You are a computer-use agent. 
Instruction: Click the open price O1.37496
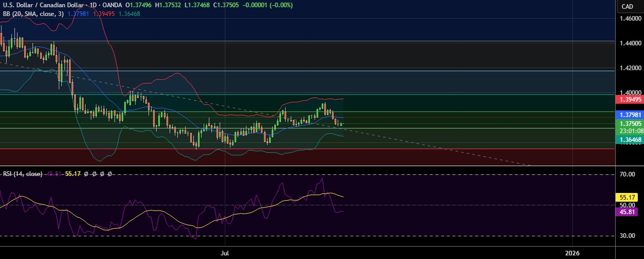pos(139,5)
